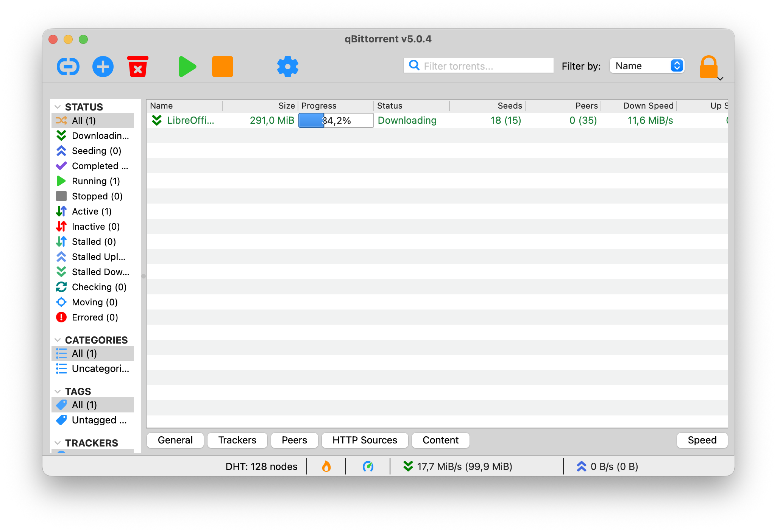777x532 pixels.
Task: Click the DHT: 128 nodes status text
Action: pos(262,467)
